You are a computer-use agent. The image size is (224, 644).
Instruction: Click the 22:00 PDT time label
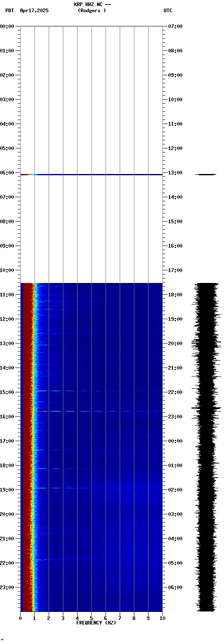(x=7, y=563)
